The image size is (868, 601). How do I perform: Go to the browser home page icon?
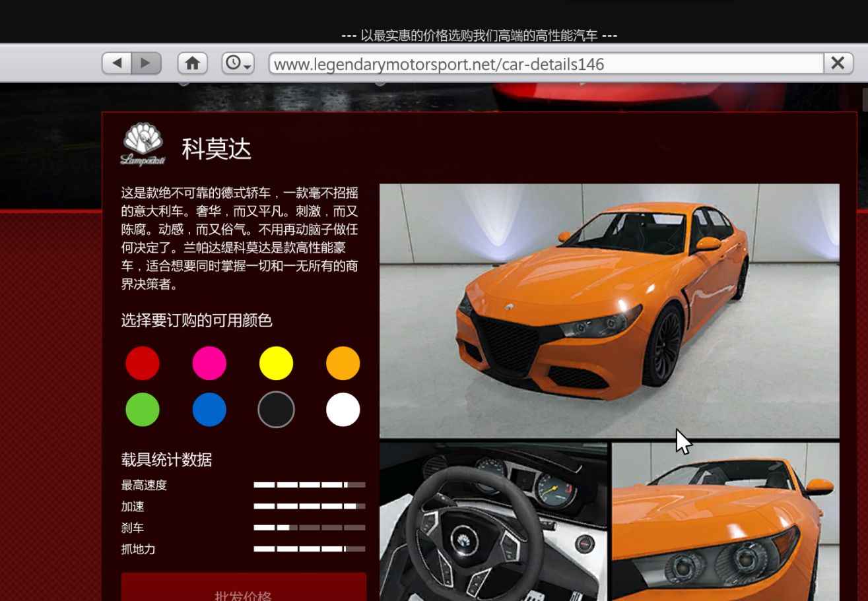(x=193, y=63)
